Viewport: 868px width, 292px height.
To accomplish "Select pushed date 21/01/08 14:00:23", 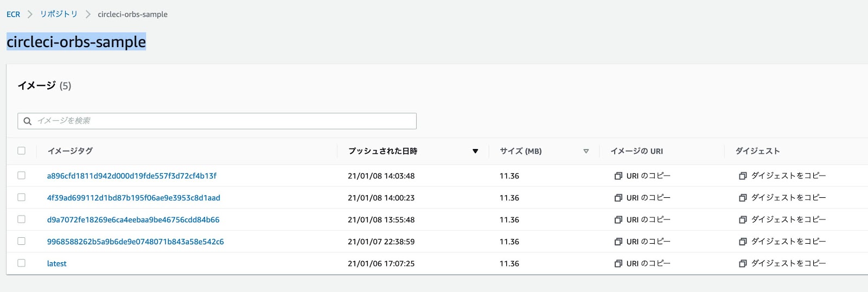I will 381,198.
